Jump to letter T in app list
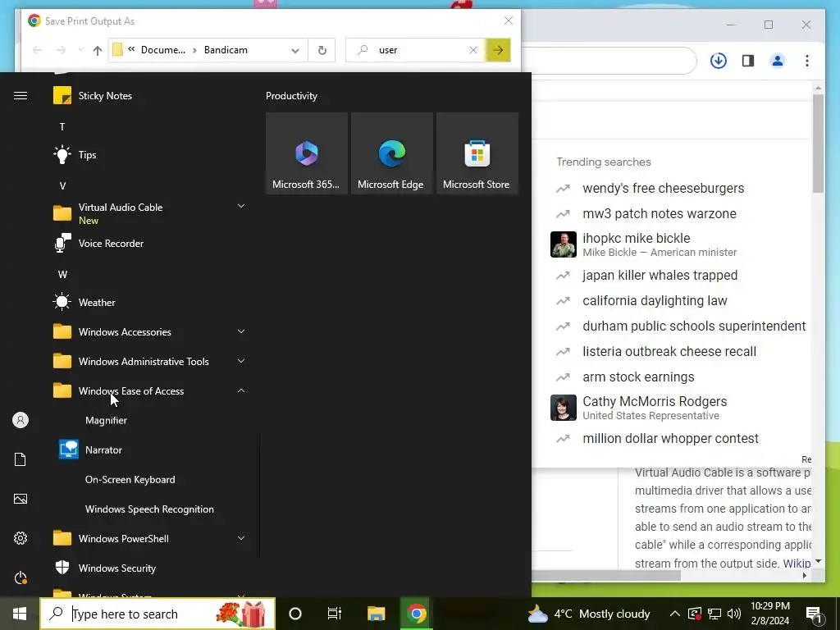The image size is (840, 630). pyautogui.click(x=62, y=127)
